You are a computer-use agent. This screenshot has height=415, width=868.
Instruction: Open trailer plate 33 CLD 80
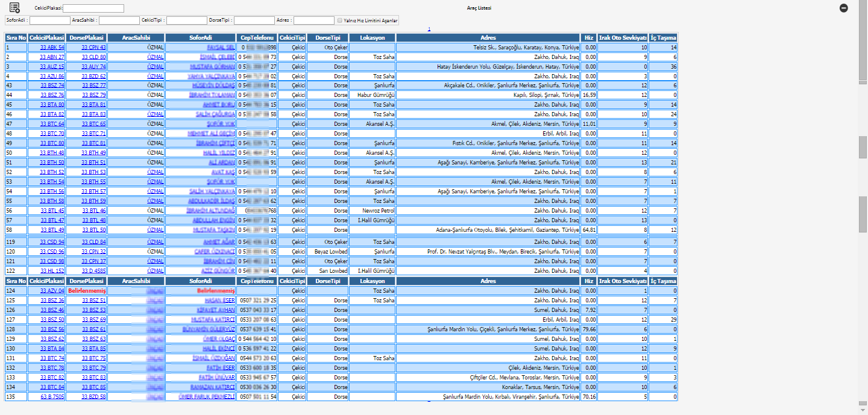pos(93,57)
